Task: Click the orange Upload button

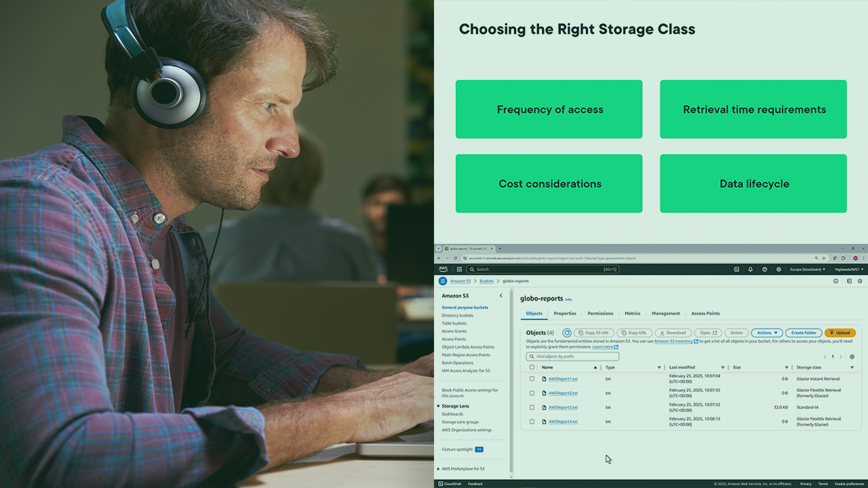Action: click(x=840, y=333)
